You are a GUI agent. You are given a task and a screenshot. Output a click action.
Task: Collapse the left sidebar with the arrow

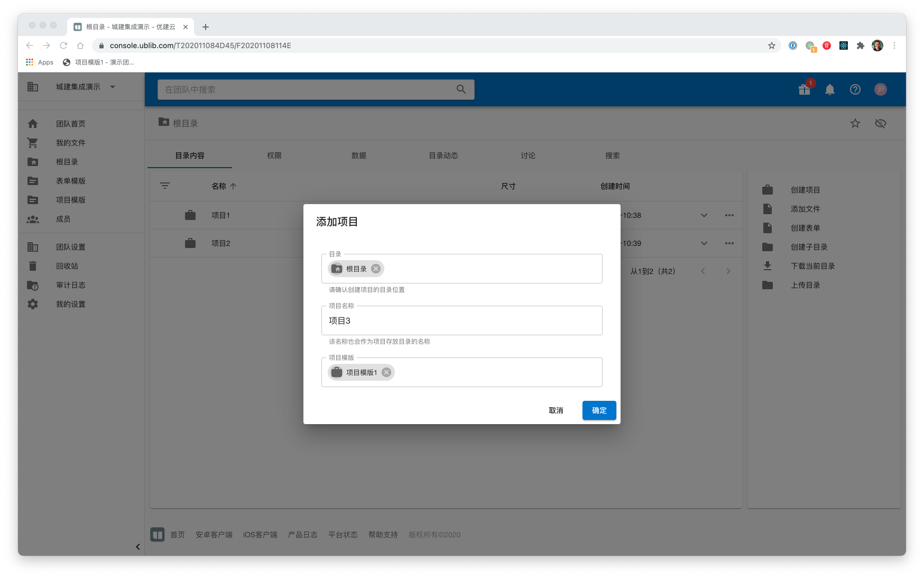(138, 547)
